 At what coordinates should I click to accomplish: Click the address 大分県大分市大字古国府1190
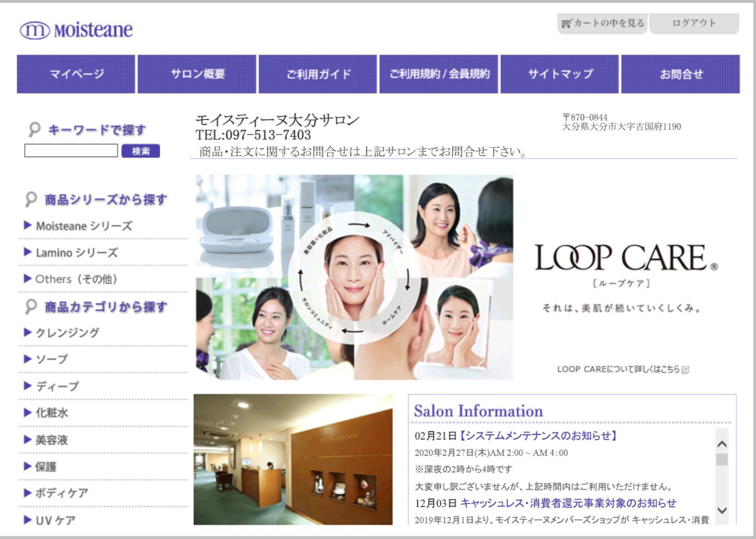click(622, 127)
